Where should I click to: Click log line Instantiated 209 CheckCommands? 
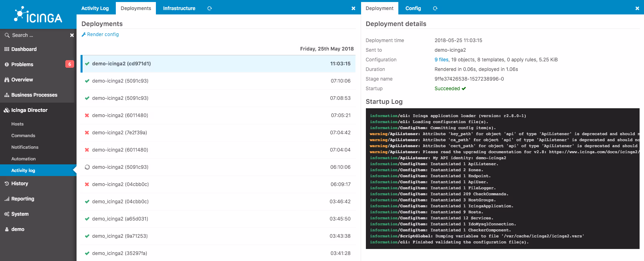tap(439, 194)
